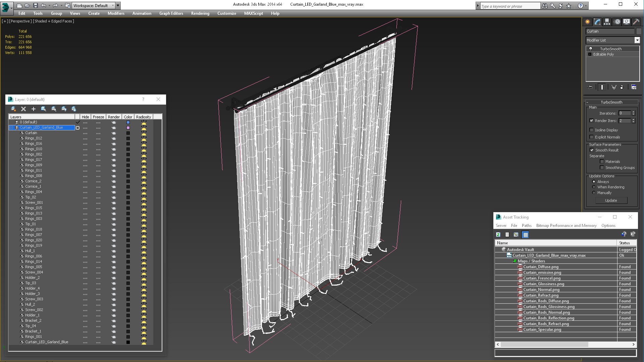Expand the Editable Poly sub-objects
This screenshot has width=644, height=362.
[590, 54]
